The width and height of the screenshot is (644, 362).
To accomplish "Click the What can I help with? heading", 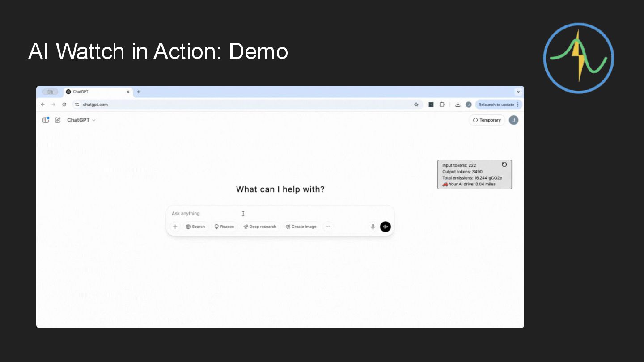I will tap(280, 189).
